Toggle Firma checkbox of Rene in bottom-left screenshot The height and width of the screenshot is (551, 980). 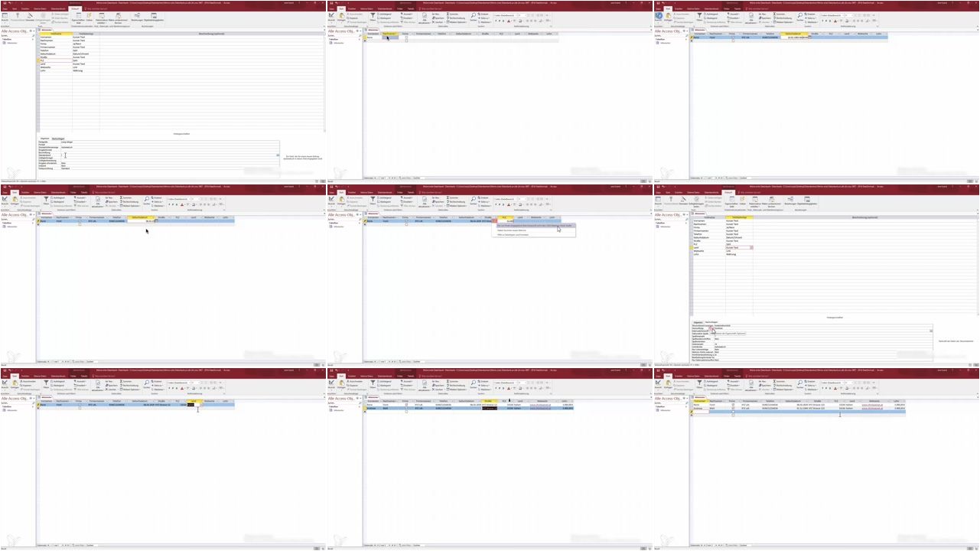click(x=80, y=405)
